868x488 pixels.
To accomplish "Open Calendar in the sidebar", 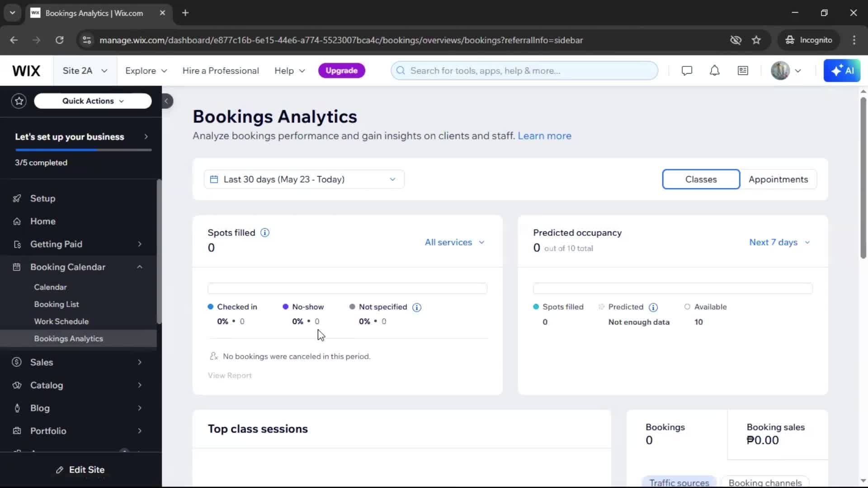I will click(x=50, y=287).
